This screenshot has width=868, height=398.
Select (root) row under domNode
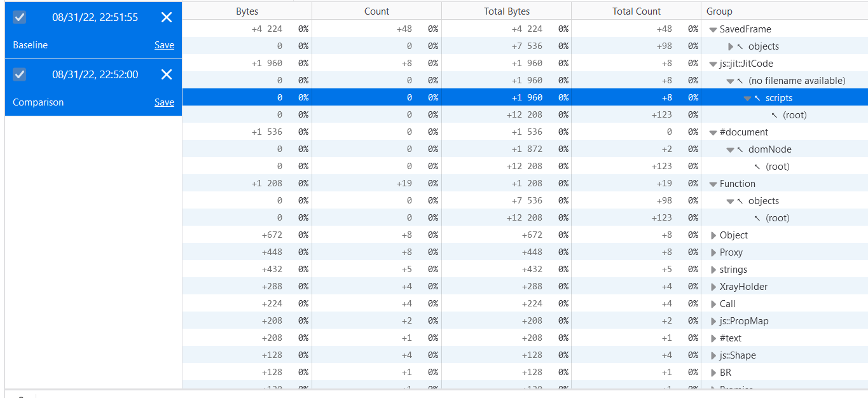pyautogui.click(x=778, y=167)
